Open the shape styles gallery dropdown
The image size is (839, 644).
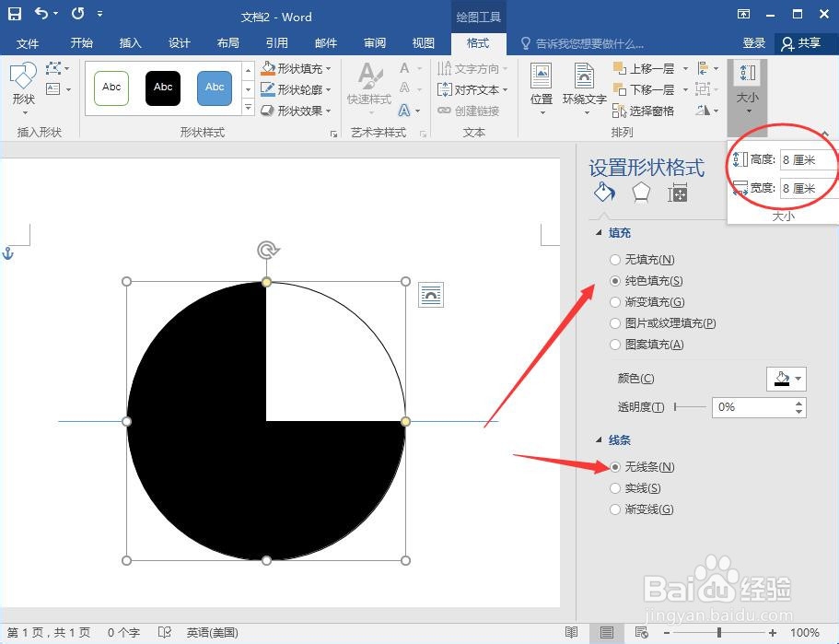[x=248, y=107]
